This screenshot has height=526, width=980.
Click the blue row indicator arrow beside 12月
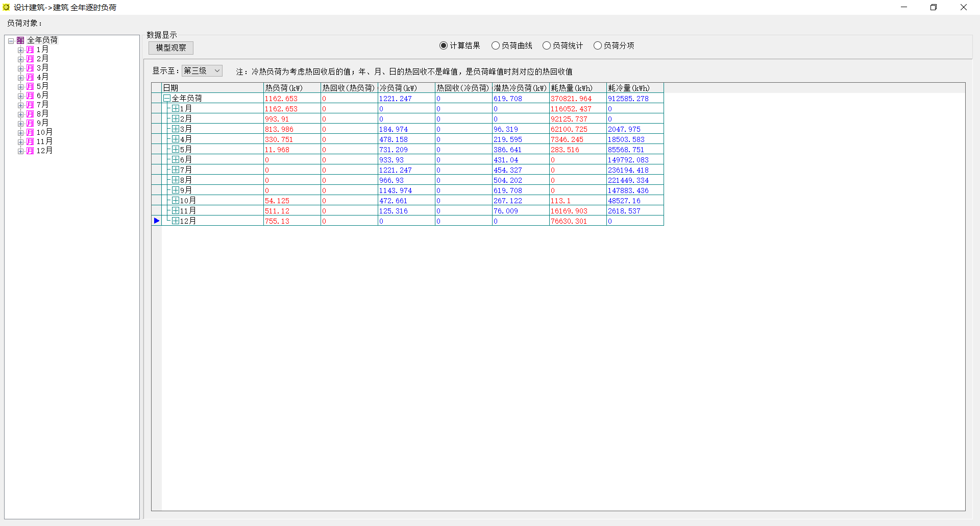tap(157, 221)
